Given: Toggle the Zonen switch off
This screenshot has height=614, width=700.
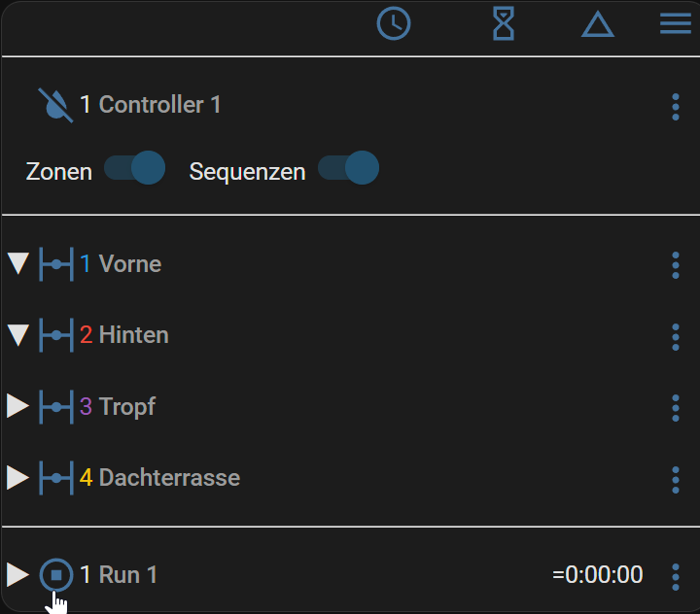Looking at the screenshot, I should click(x=135, y=168).
